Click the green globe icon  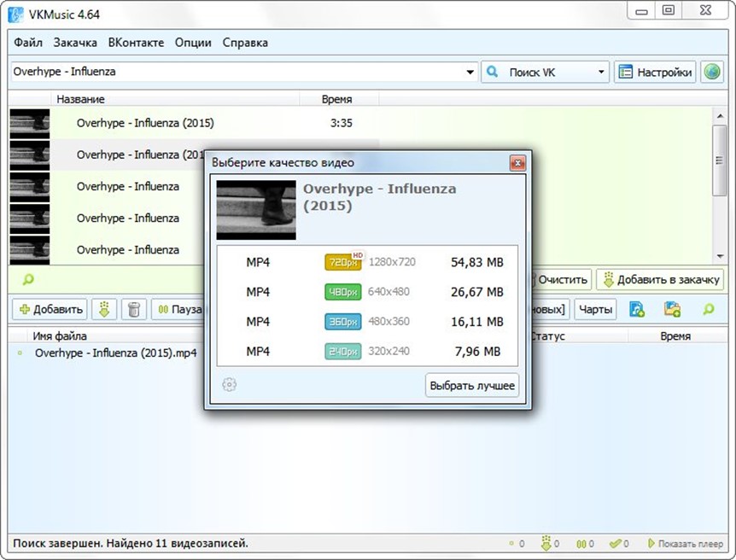click(x=711, y=73)
